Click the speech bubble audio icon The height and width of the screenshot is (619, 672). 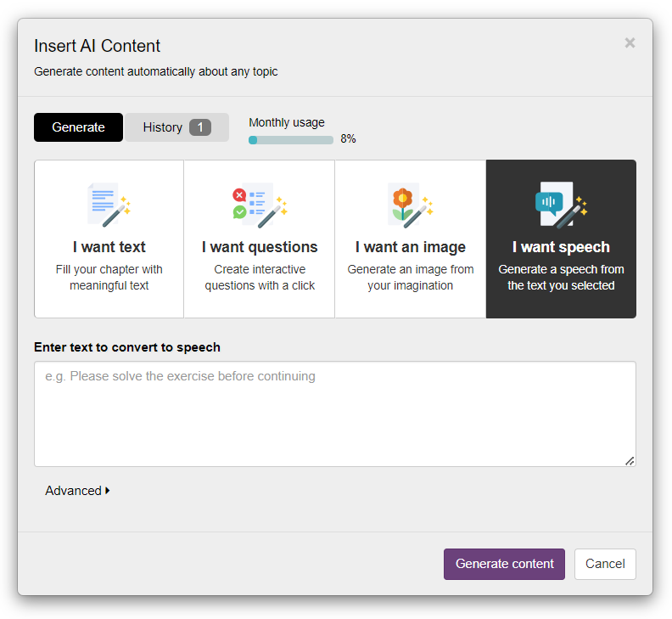pos(561,205)
